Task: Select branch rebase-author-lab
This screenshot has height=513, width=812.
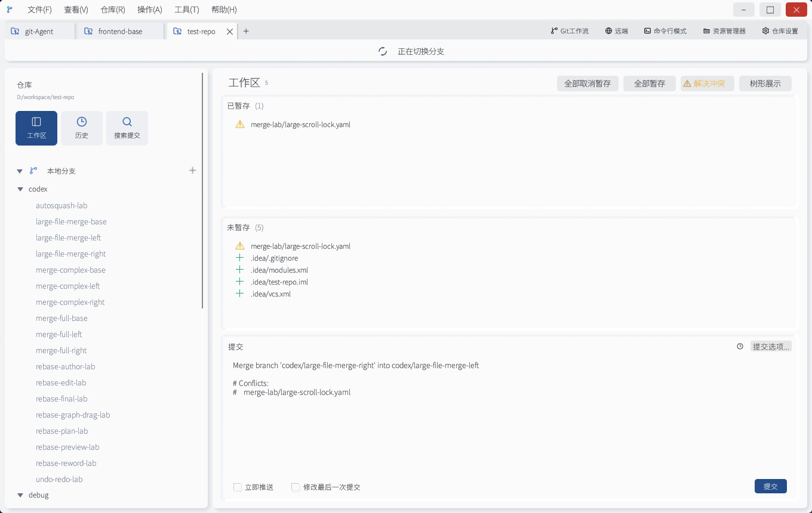Action: pos(66,366)
